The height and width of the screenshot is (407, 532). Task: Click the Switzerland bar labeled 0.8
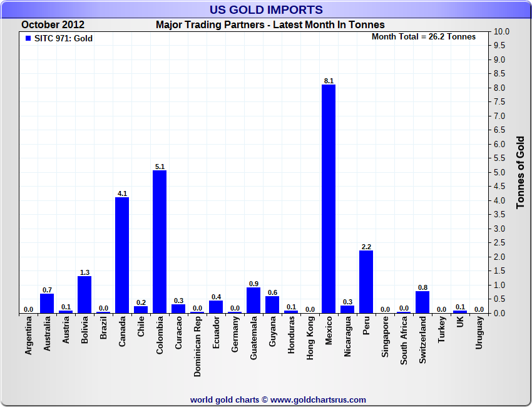click(x=422, y=302)
